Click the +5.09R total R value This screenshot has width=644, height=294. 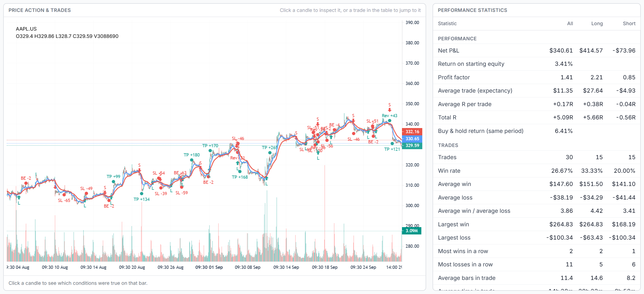[x=563, y=117]
